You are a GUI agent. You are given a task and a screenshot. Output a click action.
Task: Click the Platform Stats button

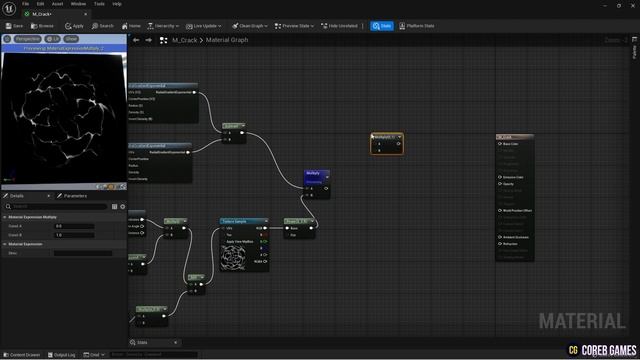tap(417, 26)
